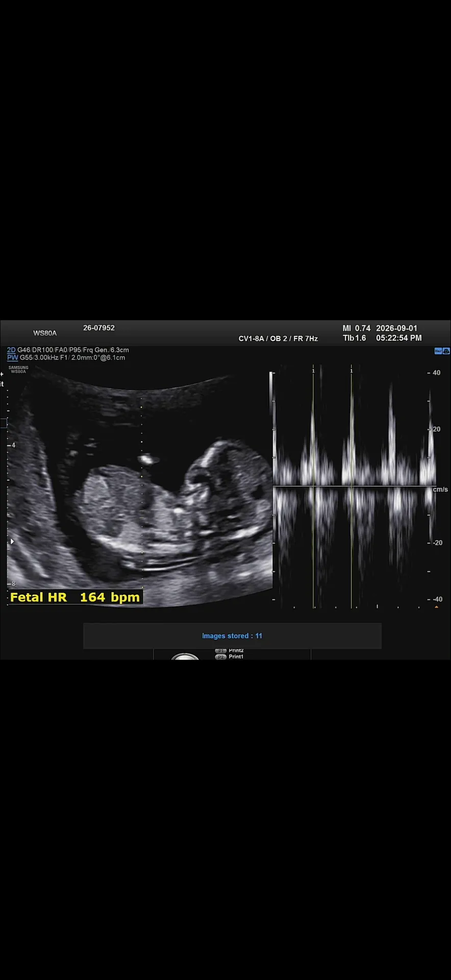Click the patient ID 26-07952
The height and width of the screenshot is (980, 451).
(99, 328)
